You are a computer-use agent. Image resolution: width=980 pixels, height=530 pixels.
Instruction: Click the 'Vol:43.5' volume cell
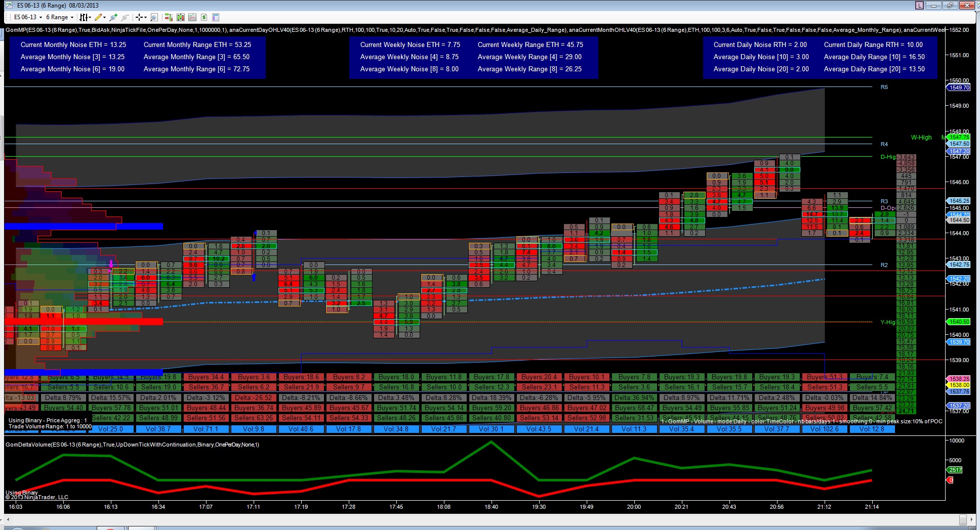pyautogui.click(x=539, y=429)
